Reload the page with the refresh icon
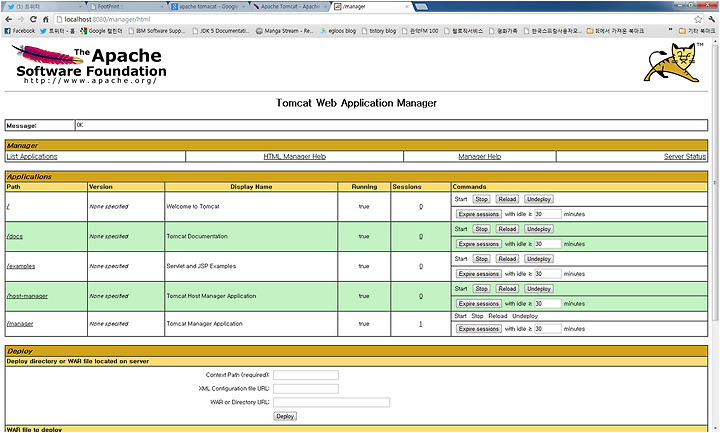This screenshot has height=433, width=720. click(x=33, y=19)
